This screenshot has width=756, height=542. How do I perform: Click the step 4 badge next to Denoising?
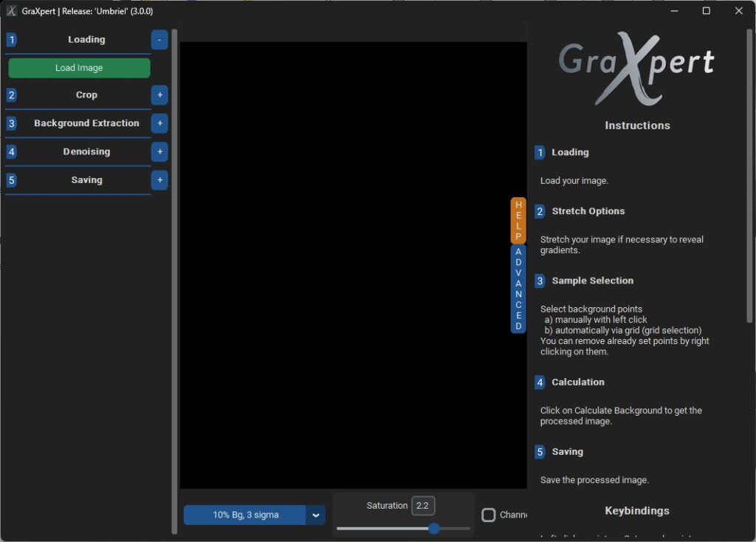pos(10,151)
